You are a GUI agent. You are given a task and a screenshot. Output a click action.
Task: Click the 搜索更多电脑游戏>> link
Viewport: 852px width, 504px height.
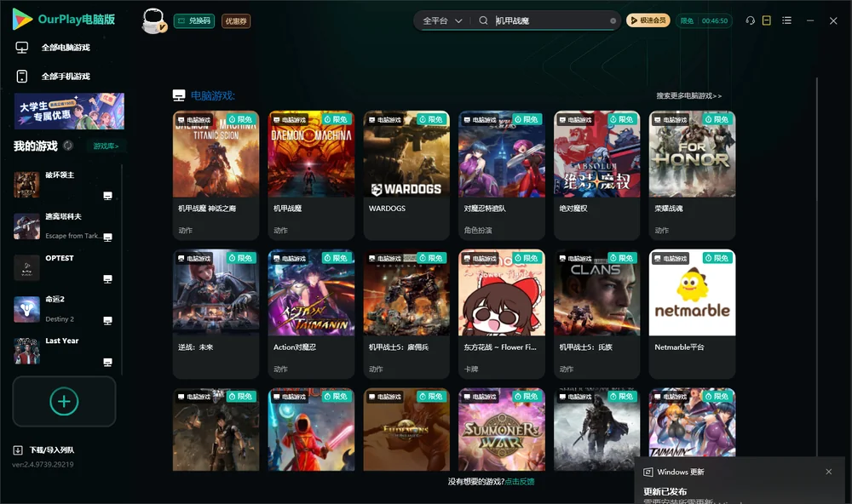click(689, 95)
